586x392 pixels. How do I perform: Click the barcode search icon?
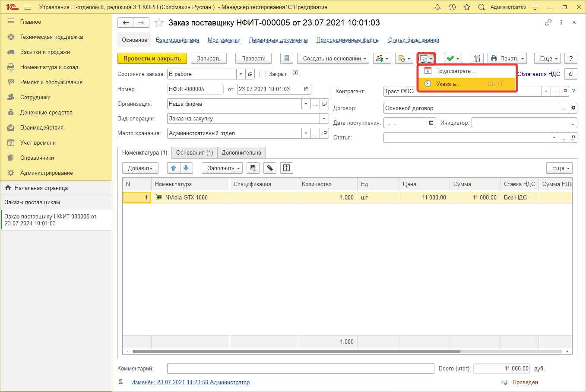coord(253,168)
